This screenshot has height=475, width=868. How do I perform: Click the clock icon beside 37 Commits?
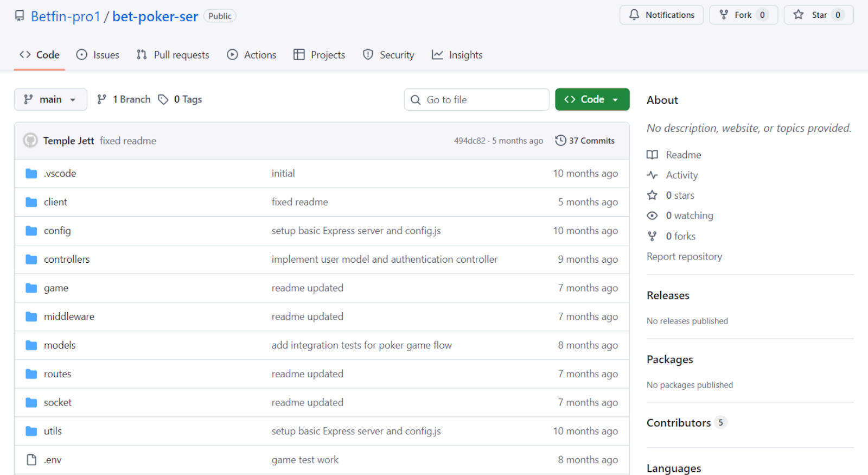click(560, 141)
